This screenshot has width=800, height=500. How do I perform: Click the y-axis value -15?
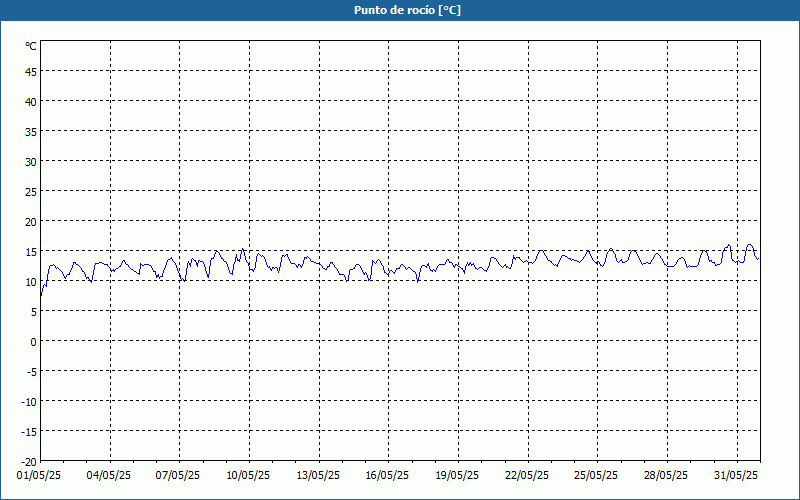[29, 432]
